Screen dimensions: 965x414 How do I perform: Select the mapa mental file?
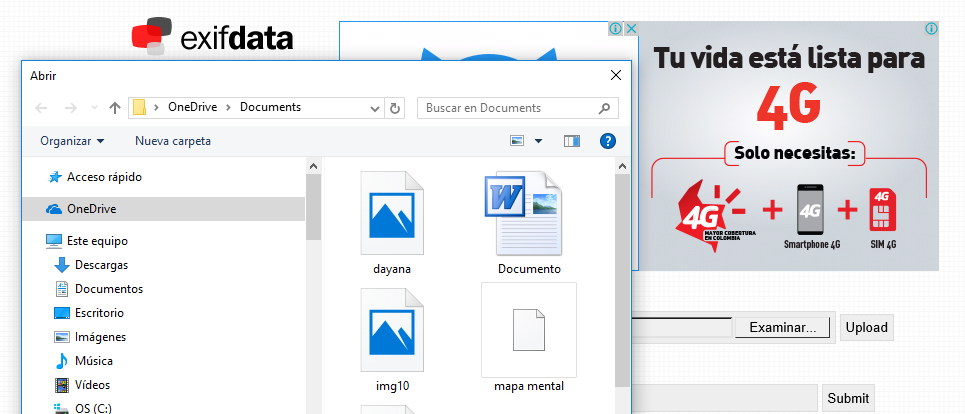tap(529, 338)
